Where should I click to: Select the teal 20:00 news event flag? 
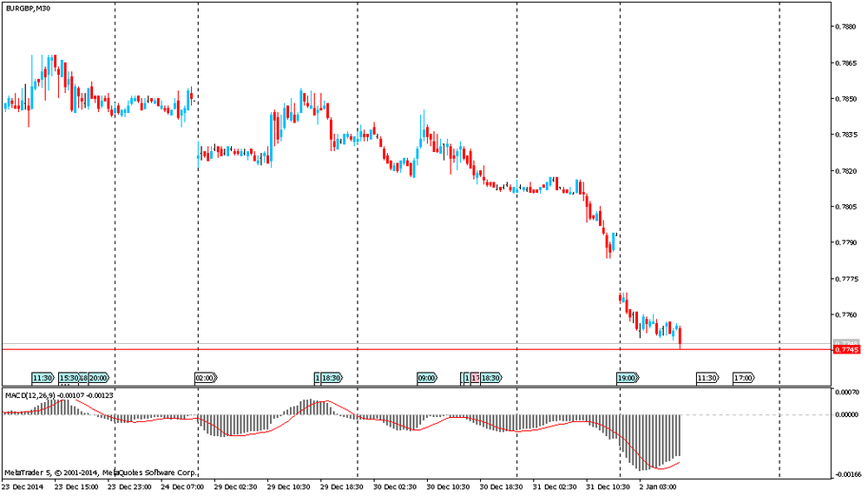pyautogui.click(x=99, y=378)
